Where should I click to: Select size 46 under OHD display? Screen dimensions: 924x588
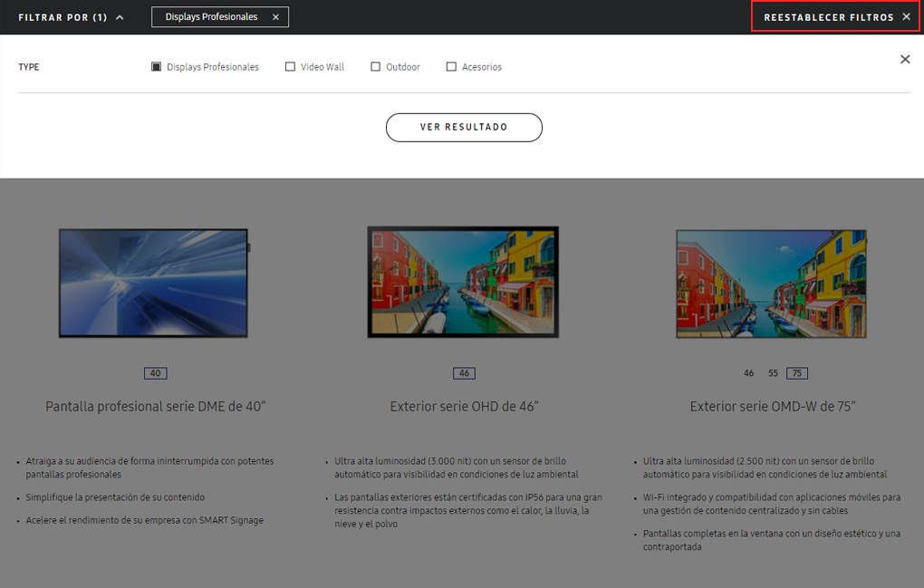[465, 373]
